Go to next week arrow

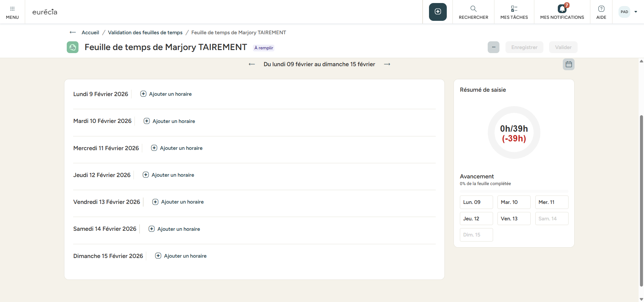click(387, 64)
